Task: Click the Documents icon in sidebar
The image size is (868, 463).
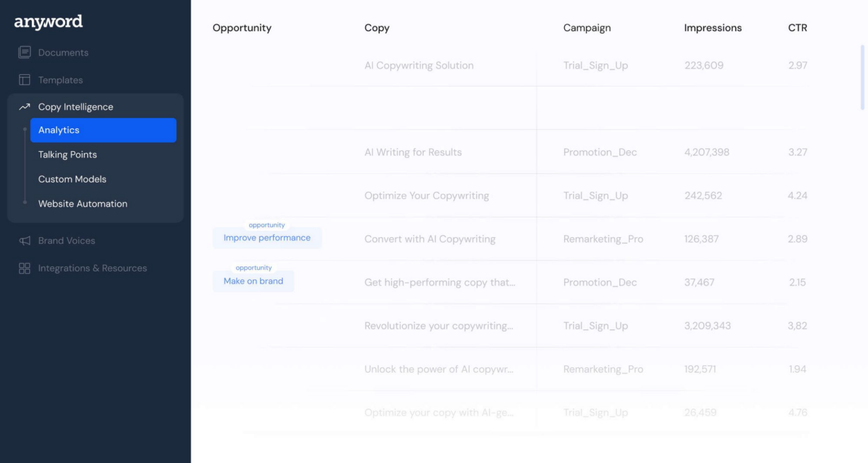Action: 24,53
